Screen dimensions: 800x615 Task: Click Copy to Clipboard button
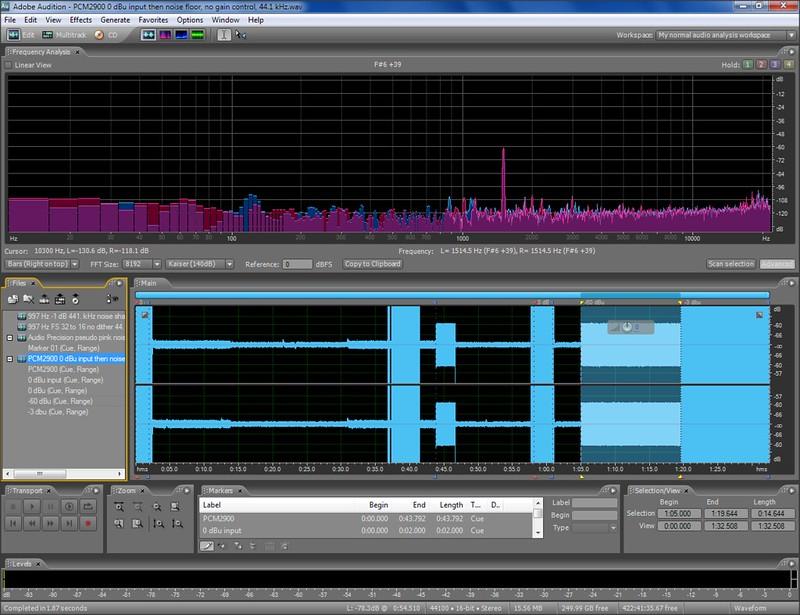[372, 264]
